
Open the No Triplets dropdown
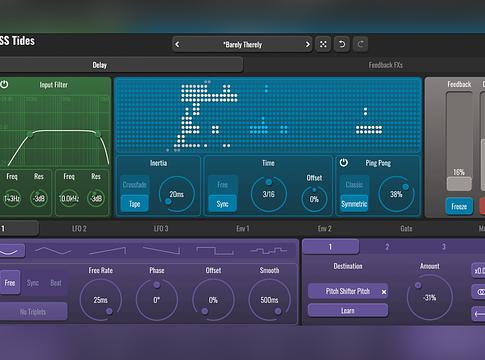(x=33, y=312)
